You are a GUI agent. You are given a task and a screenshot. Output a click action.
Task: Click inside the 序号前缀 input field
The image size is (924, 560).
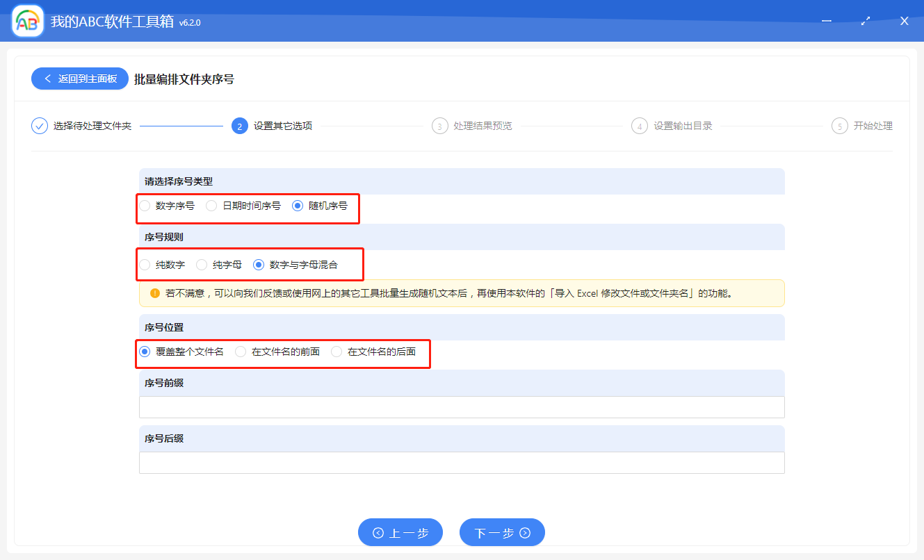[462, 407]
